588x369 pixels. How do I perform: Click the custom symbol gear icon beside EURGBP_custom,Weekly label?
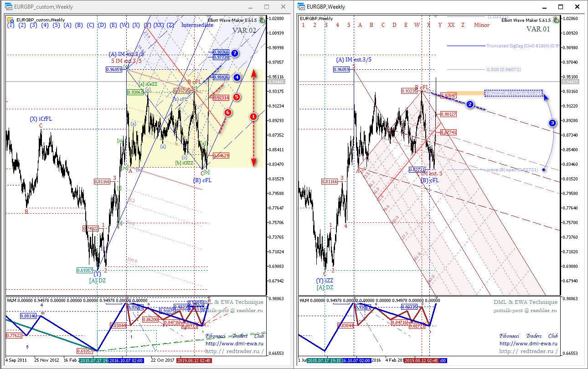coord(11,20)
